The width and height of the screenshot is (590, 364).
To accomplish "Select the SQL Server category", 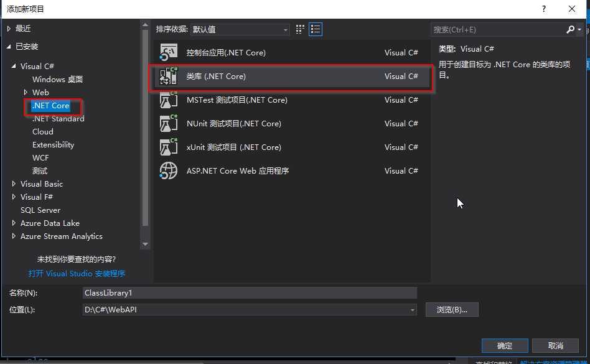I will point(40,210).
